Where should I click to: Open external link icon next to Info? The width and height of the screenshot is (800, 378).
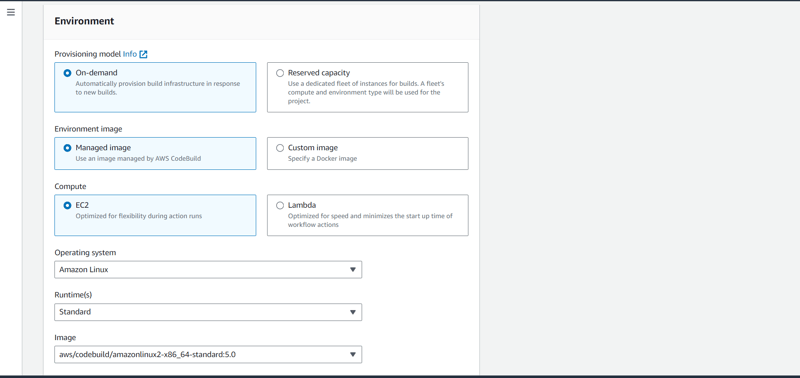click(x=143, y=54)
